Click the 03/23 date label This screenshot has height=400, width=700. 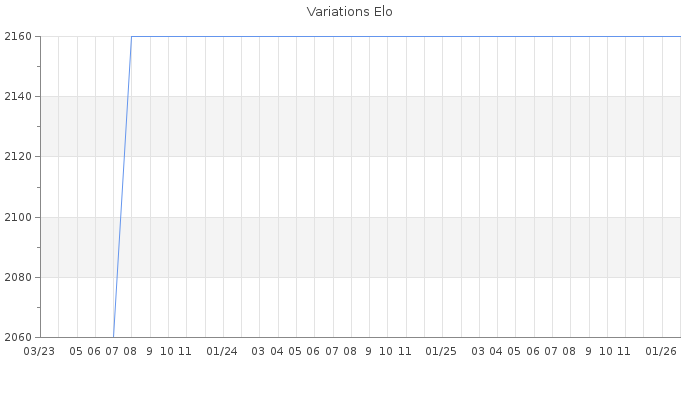pyautogui.click(x=39, y=351)
